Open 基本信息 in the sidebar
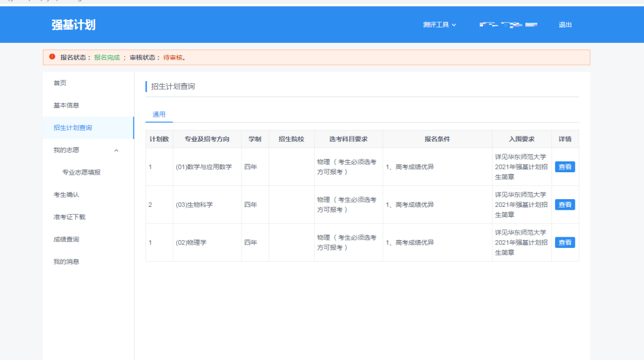Image resolution: width=644 pixels, height=360 pixels. click(x=66, y=105)
